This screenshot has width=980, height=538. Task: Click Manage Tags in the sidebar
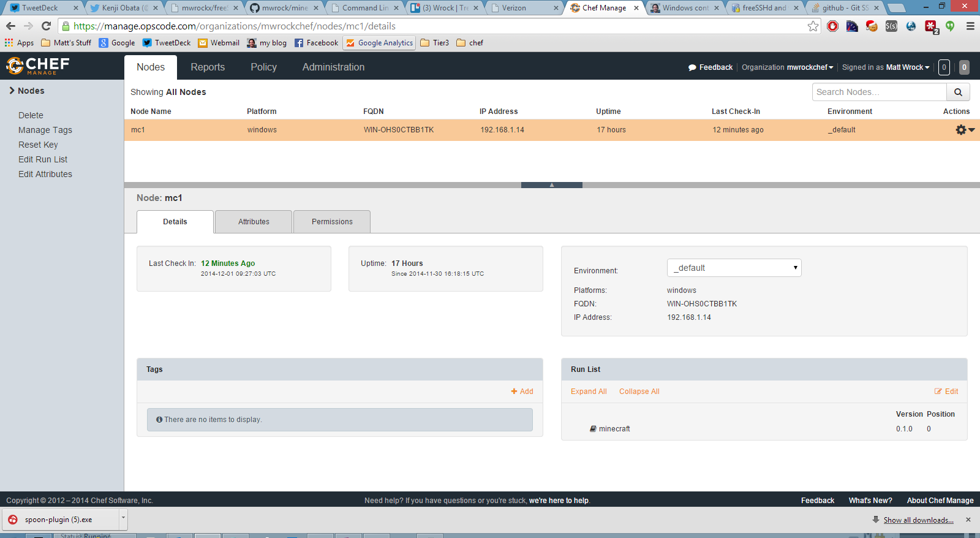(x=45, y=130)
